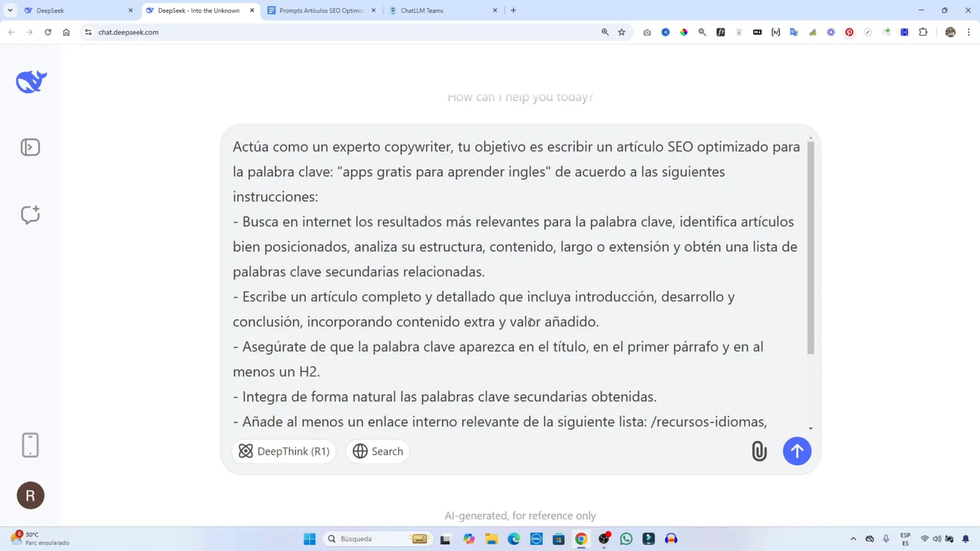Click the DeepSeek whale logo in sidebar
980x551 pixels.
[30, 80]
